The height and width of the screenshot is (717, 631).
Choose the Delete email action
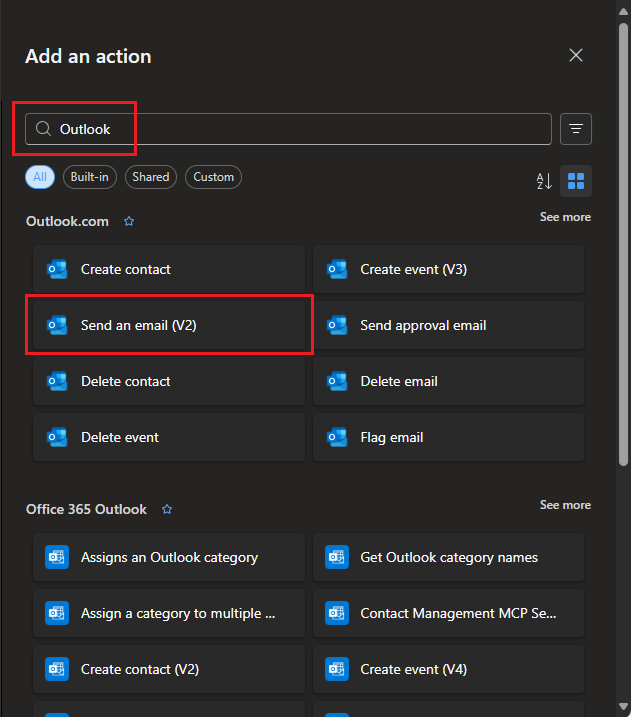click(x=448, y=381)
